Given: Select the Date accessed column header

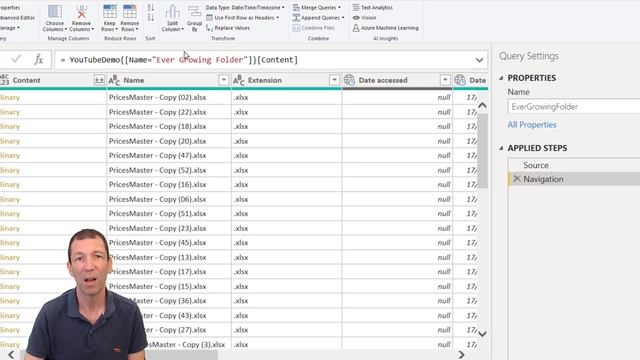Looking at the screenshot, I should (397, 80).
